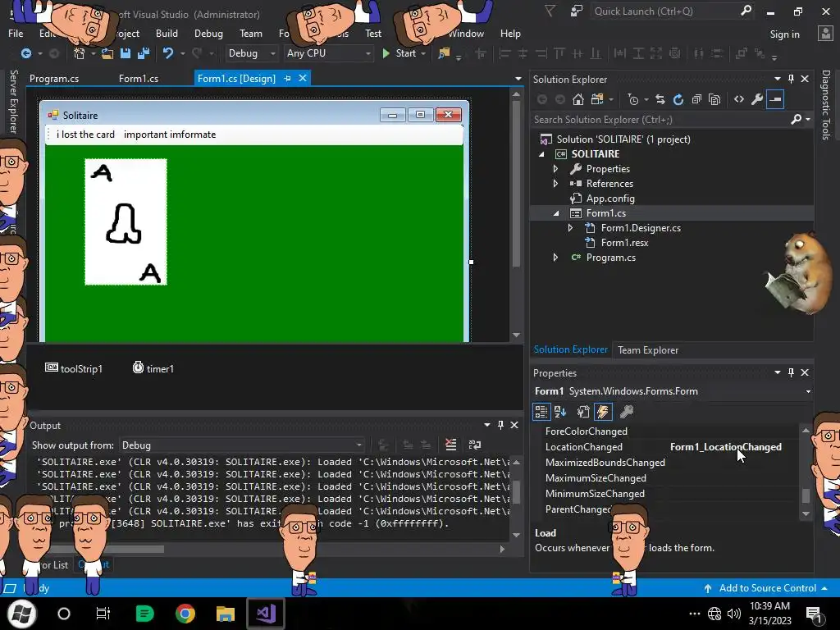Screen dimensions: 840x630
Task: Click the Sign in link
Action: [x=784, y=34]
